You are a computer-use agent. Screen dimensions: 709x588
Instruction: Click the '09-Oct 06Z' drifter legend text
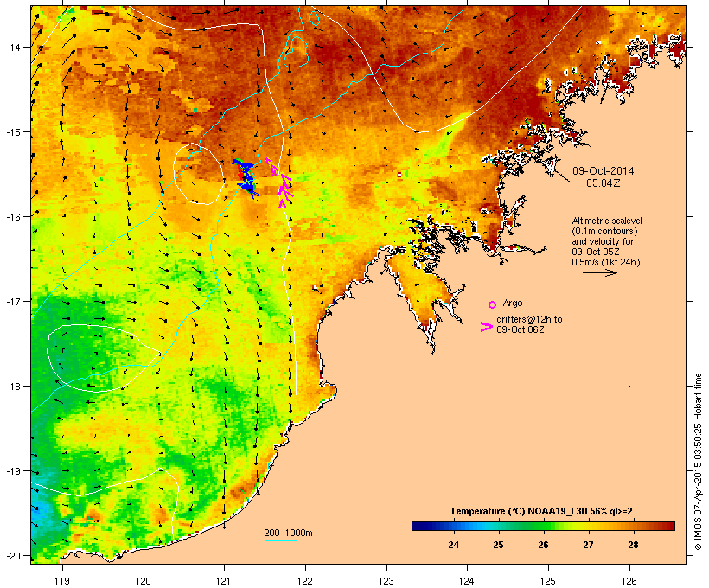[520, 329]
